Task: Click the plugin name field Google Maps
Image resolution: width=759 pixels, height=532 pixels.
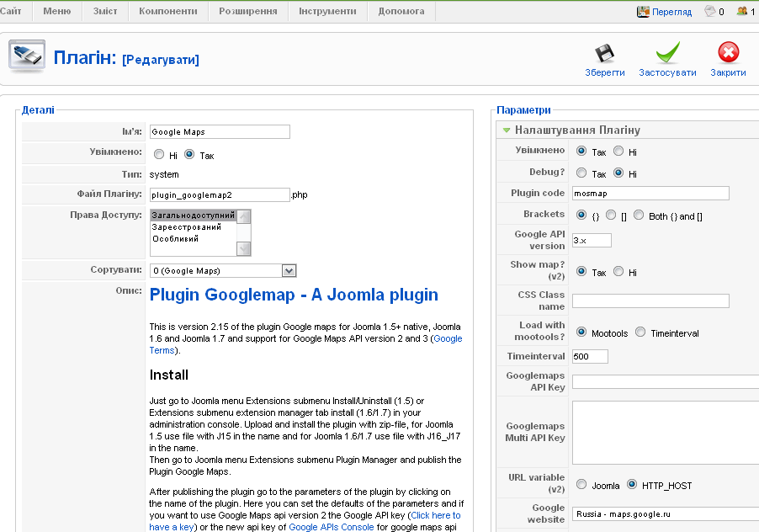Action: 220,131
